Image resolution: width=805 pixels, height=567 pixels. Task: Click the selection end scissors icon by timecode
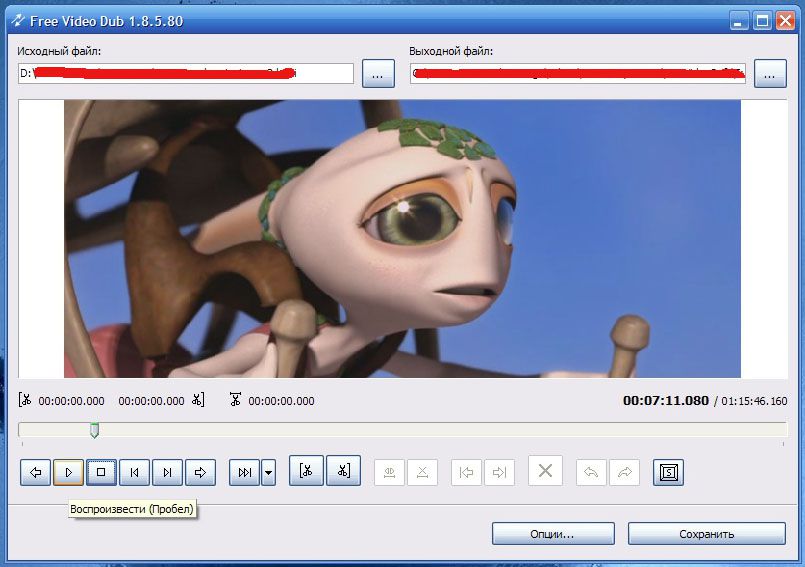198,400
